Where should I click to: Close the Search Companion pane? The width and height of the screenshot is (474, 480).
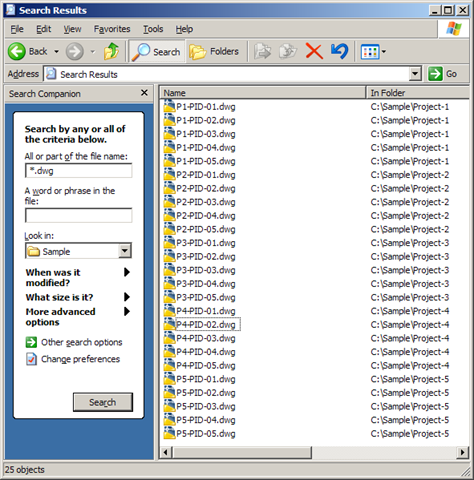144,93
